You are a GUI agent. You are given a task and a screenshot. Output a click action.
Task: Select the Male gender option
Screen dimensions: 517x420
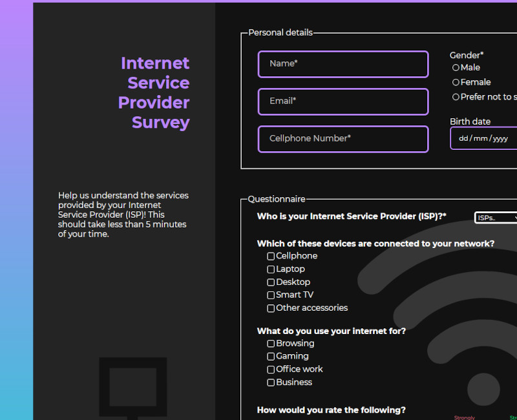(456, 68)
